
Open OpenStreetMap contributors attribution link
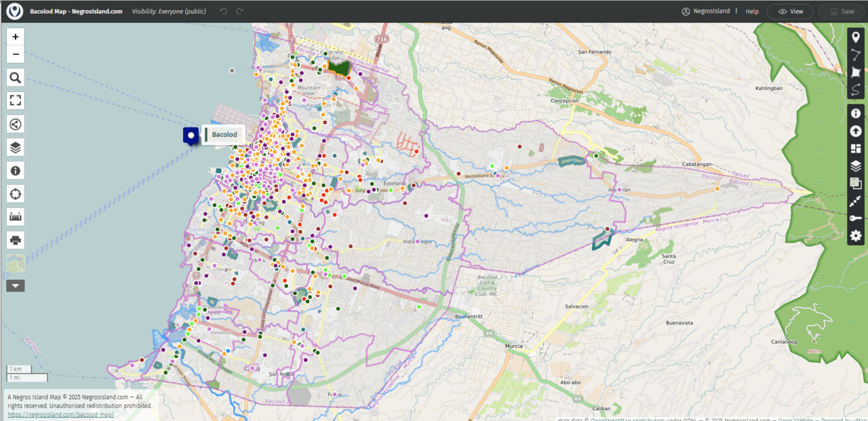(x=627, y=419)
